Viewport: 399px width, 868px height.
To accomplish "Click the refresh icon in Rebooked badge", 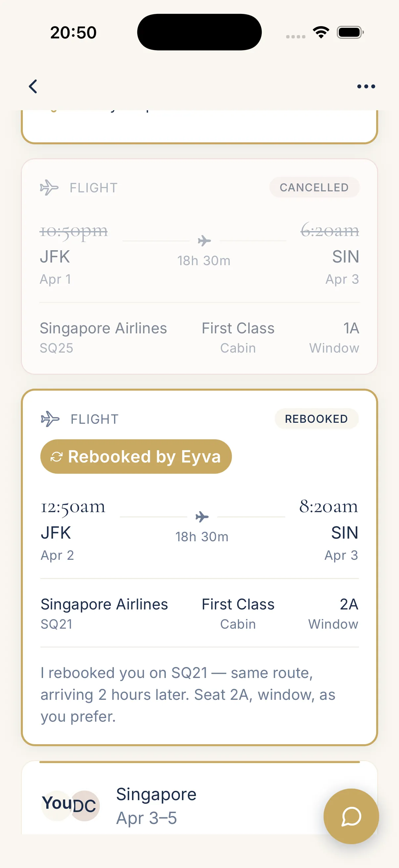I will click(x=56, y=457).
